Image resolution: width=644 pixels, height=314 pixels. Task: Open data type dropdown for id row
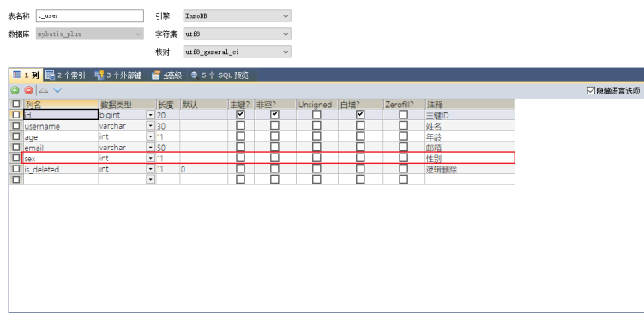(150, 115)
